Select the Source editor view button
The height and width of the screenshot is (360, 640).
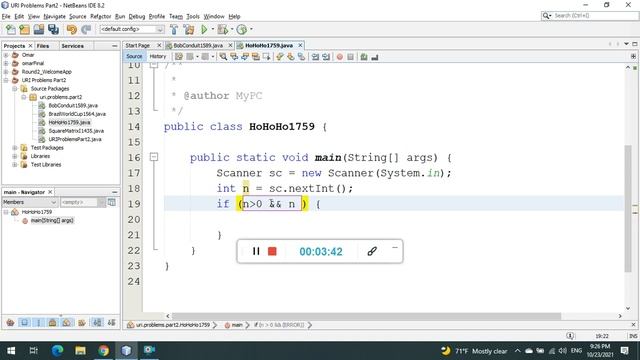[134, 56]
